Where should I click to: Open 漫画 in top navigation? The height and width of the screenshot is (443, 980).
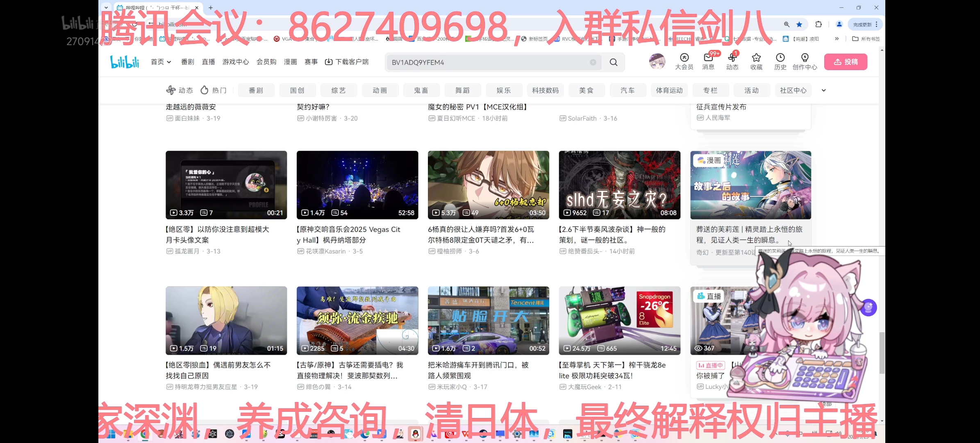point(290,62)
